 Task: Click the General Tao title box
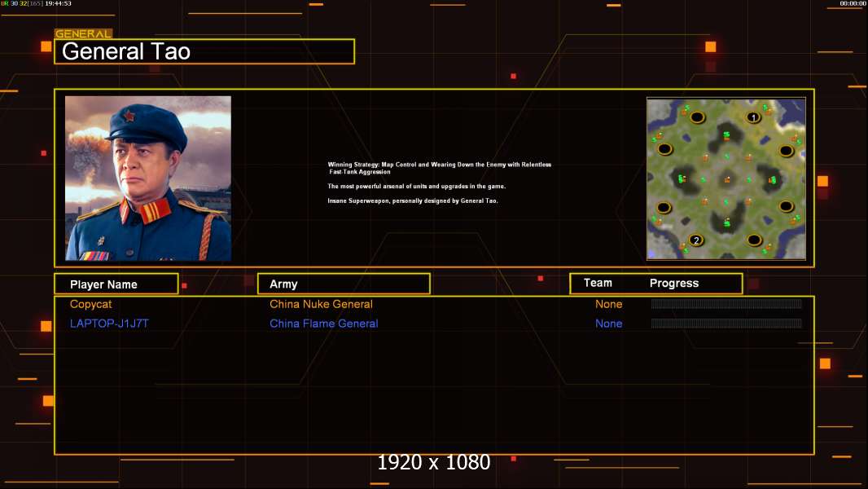tap(204, 51)
